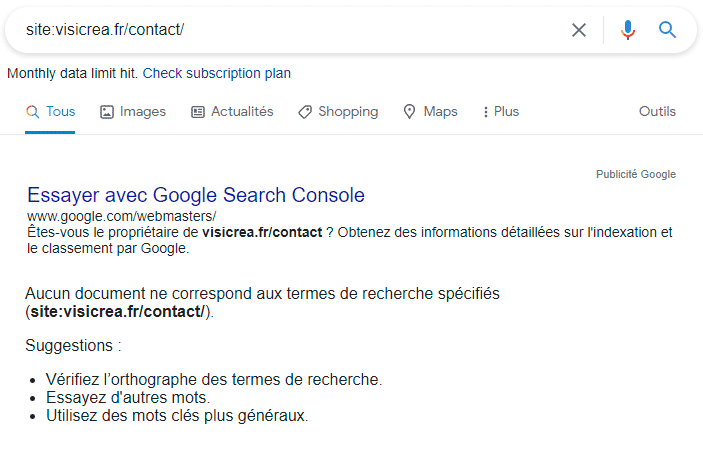Click the blue magnifier search button
The width and height of the screenshot is (703, 472).
(668, 30)
